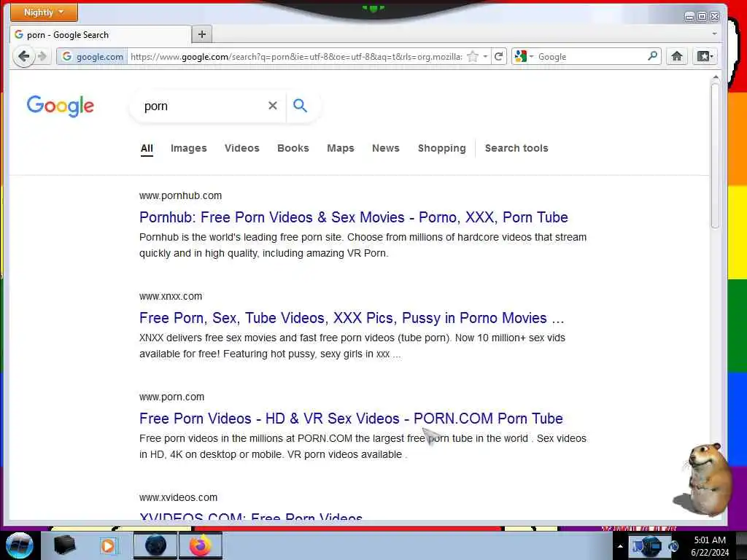Image resolution: width=747 pixels, height=560 pixels.
Task: Open the Nightly application menu
Action: 44,12
